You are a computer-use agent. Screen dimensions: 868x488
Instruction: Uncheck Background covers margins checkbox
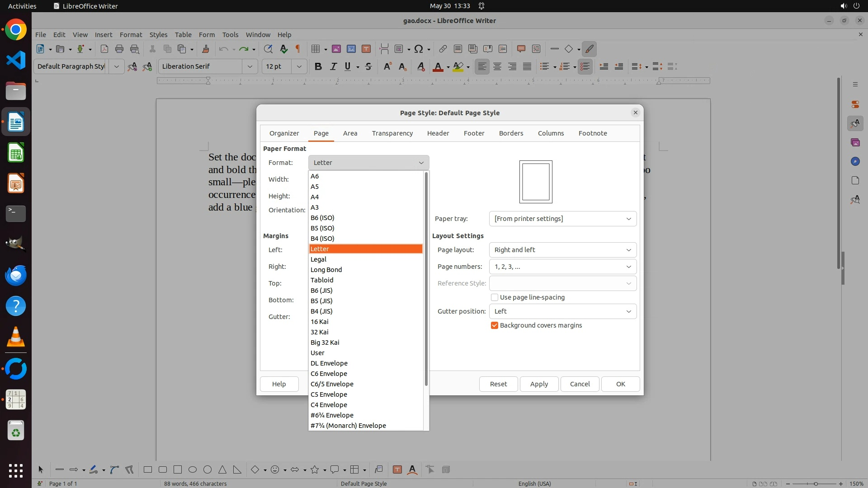[x=495, y=325]
